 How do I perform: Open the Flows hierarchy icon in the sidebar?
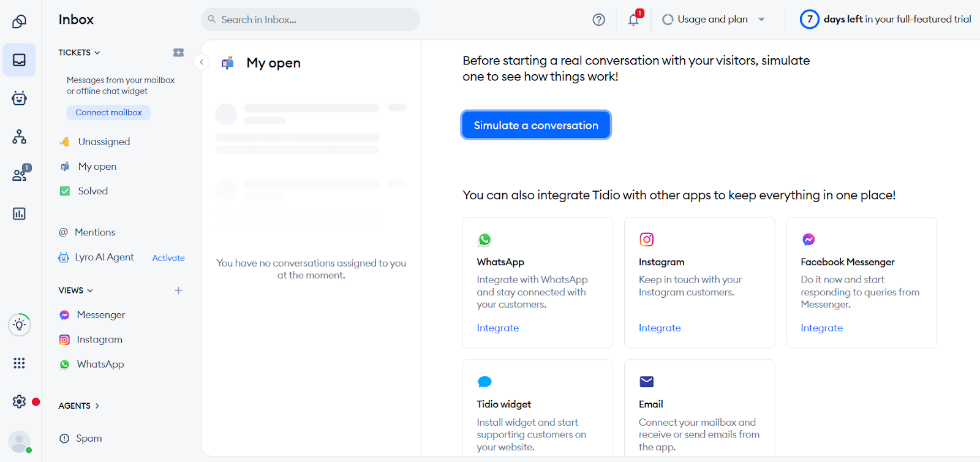[19, 137]
